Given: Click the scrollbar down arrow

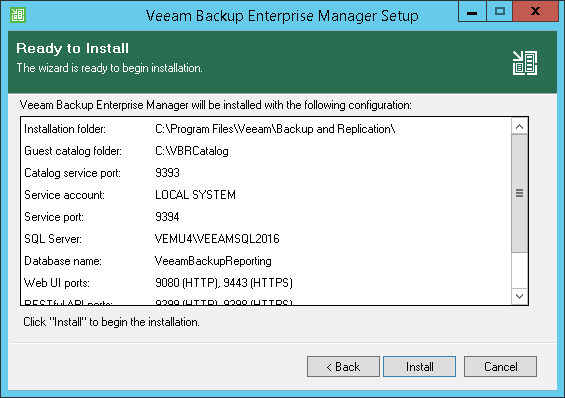Looking at the screenshot, I should point(519,296).
